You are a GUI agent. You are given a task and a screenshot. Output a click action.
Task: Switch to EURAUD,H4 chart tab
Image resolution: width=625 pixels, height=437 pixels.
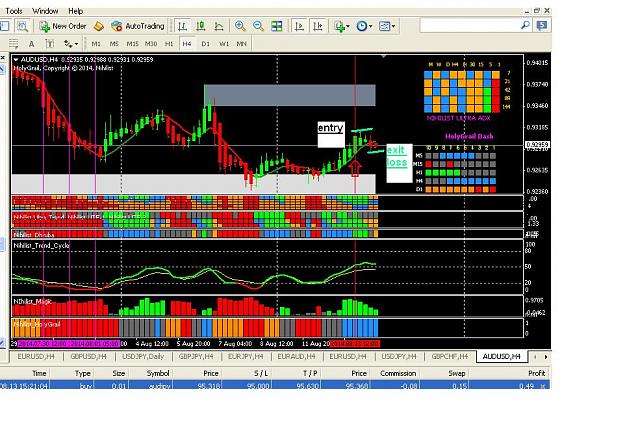[x=296, y=356]
